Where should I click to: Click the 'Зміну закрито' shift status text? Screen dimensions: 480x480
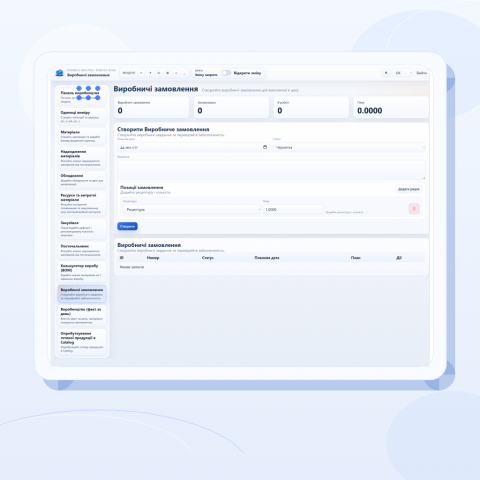tap(206, 75)
